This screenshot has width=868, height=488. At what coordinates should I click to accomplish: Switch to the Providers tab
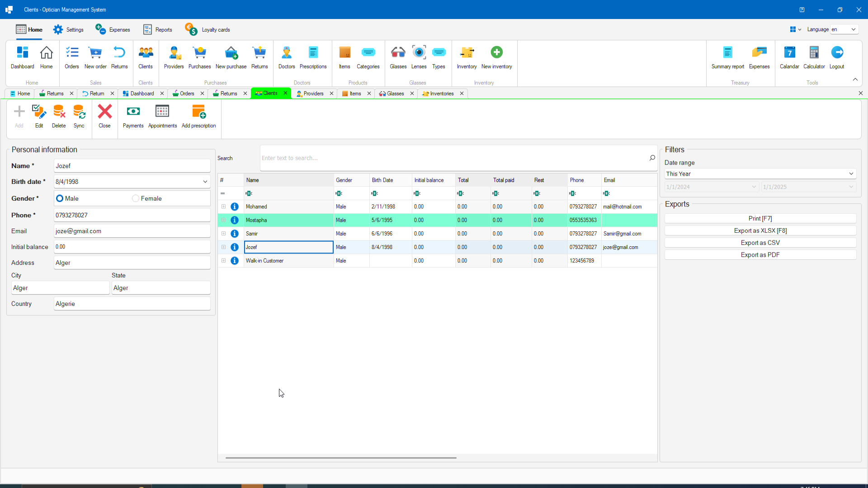313,94
